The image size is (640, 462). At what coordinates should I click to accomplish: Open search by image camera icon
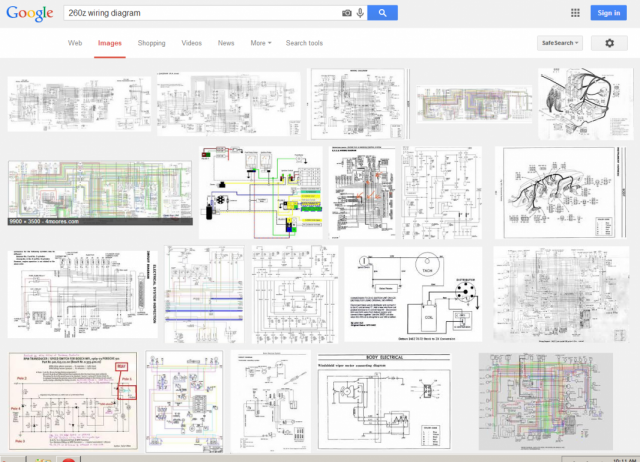347,13
